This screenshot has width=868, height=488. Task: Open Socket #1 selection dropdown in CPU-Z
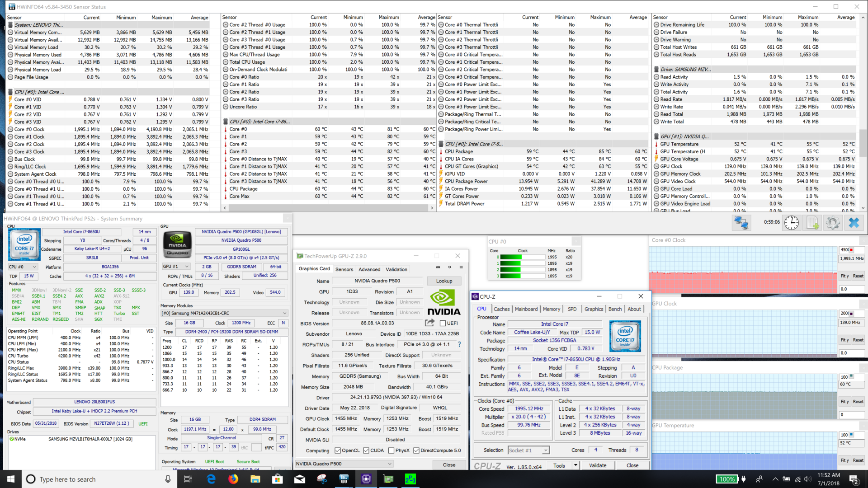click(x=528, y=450)
